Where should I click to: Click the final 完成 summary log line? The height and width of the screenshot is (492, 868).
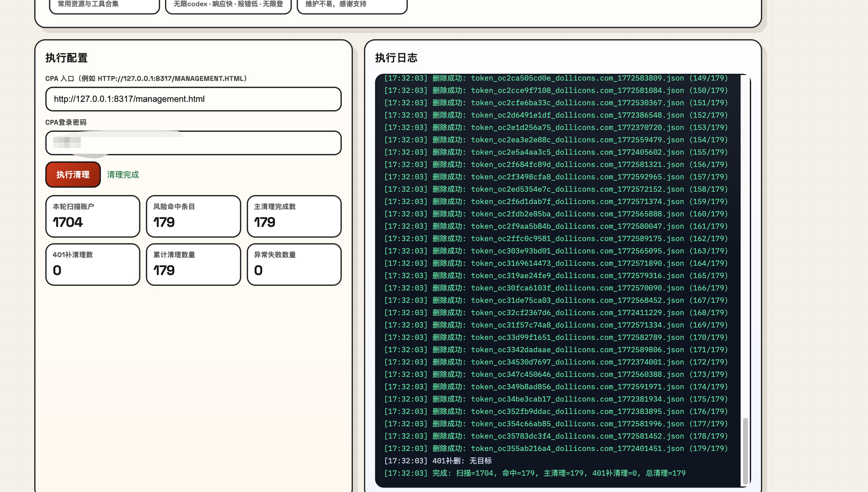[535, 473]
